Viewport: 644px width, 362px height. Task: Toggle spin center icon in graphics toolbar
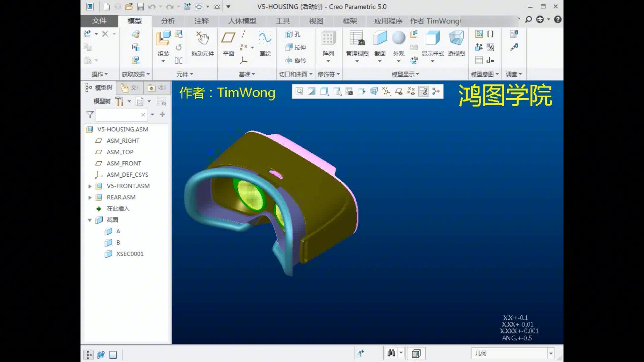pos(436,91)
